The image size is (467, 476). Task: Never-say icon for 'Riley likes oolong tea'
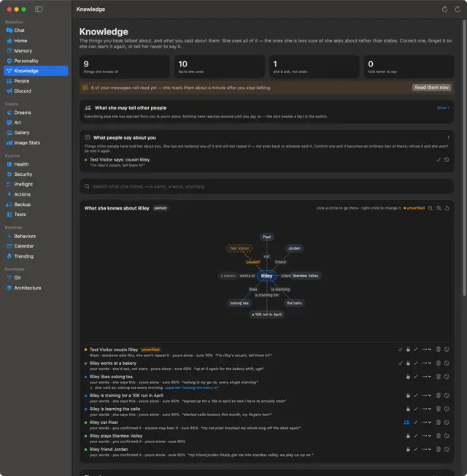447,377
